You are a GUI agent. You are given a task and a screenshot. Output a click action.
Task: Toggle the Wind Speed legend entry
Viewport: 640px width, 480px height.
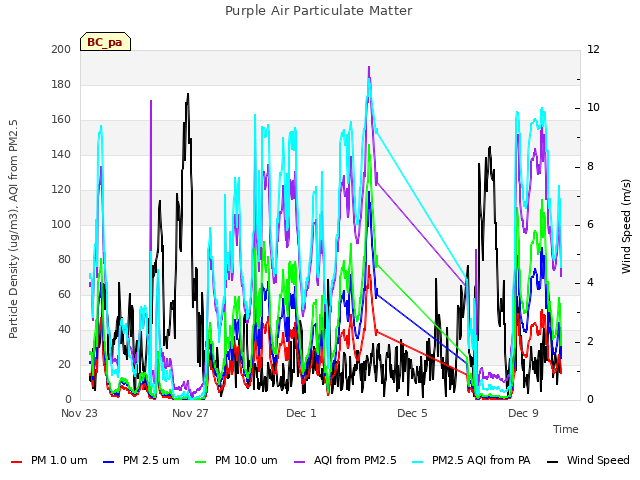click(x=588, y=461)
